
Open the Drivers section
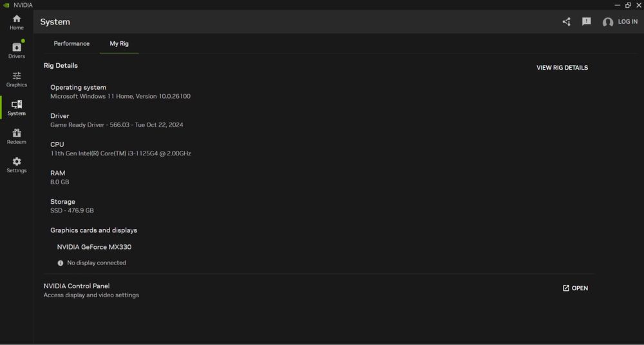(17, 51)
